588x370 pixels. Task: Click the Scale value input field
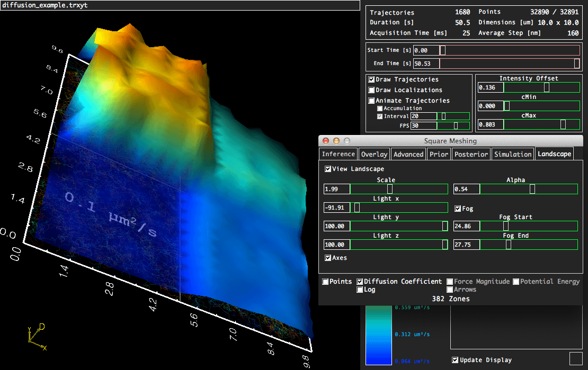[336, 189]
